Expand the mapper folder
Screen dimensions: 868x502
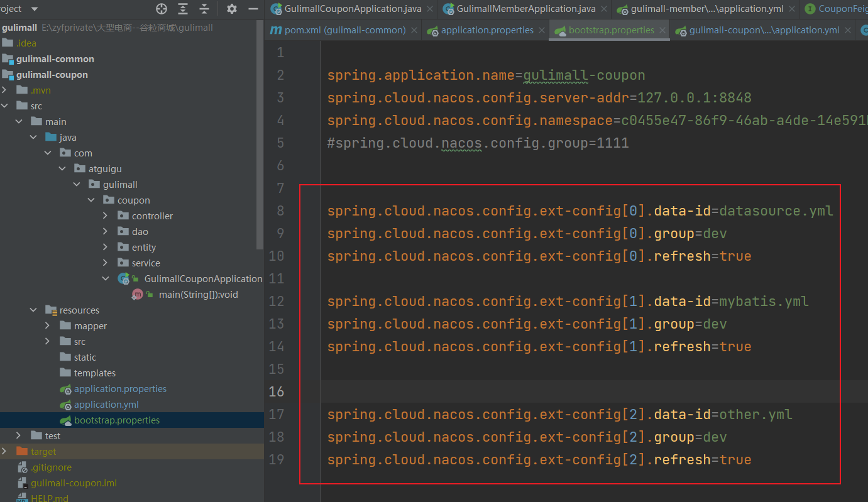tap(48, 326)
